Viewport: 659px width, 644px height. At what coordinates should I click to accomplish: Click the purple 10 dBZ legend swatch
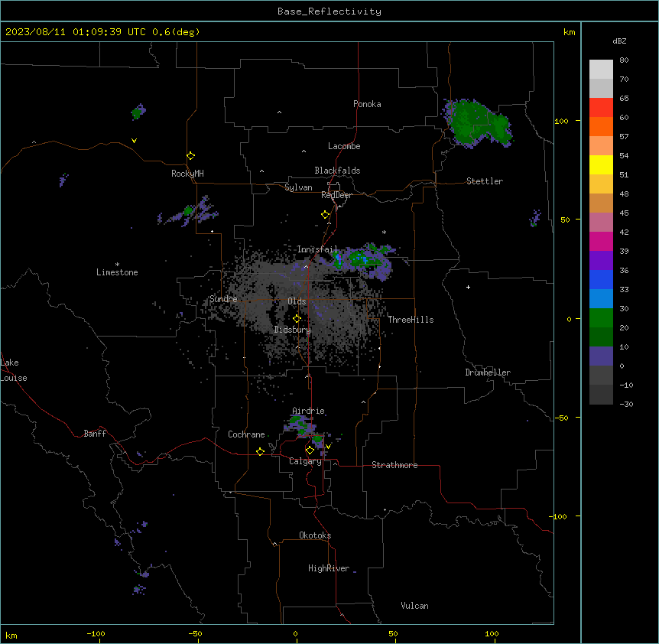click(x=601, y=356)
